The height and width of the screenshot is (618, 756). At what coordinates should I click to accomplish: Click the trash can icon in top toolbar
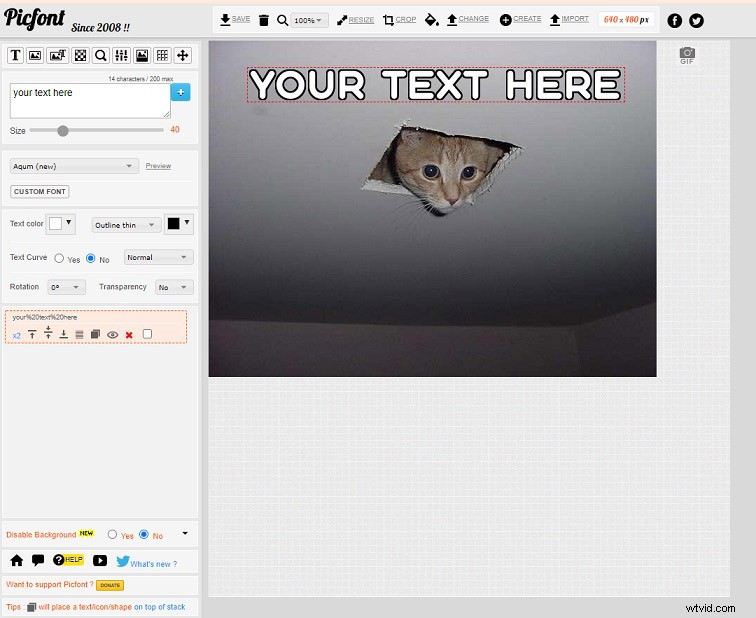(x=264, y=20)
